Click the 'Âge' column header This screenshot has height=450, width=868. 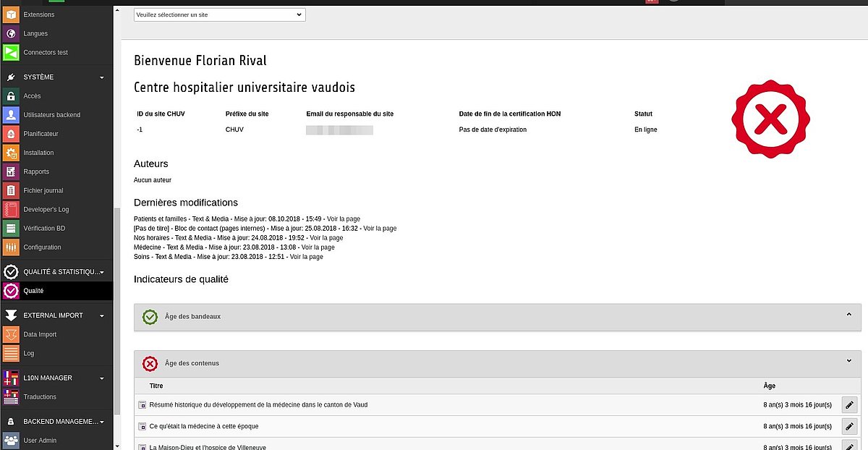tap(770, 386)
